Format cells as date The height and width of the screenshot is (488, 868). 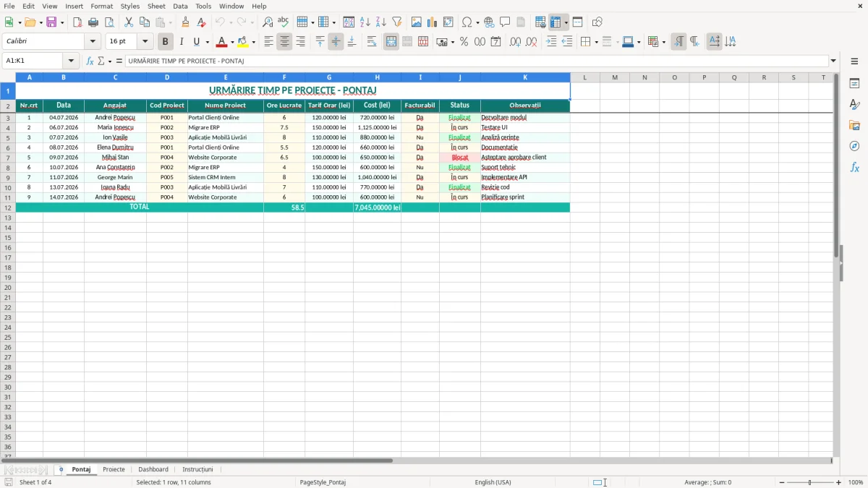coord(496,42)
